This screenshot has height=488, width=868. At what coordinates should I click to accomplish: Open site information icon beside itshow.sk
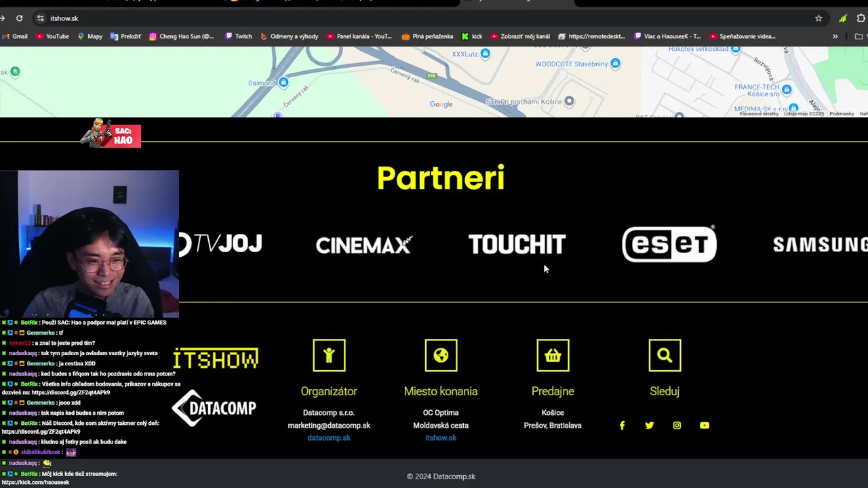[x=40, y=18]
